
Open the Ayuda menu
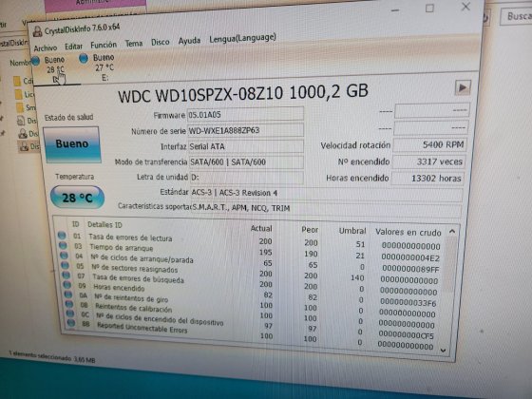click(x=189, y=41)
